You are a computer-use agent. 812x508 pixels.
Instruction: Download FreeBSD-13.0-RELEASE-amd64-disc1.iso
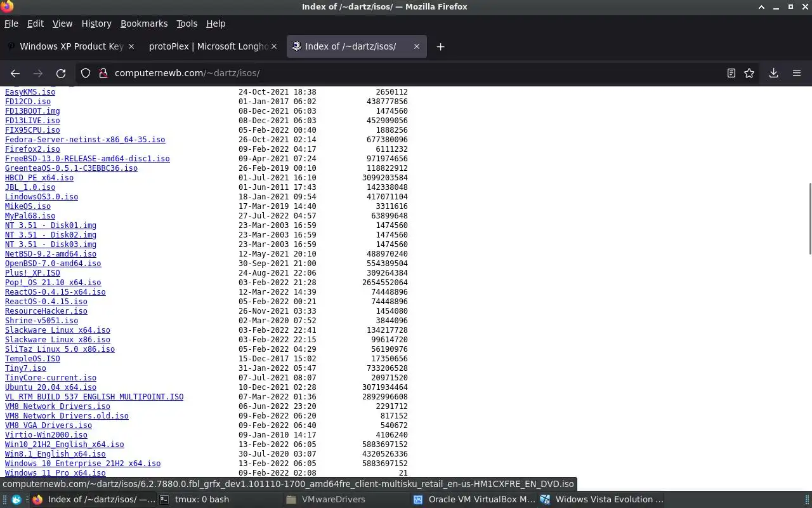pos(88,159)
